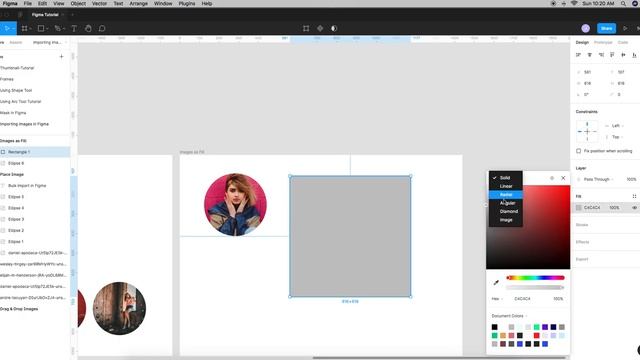Select the Comment tool
This screenshot has width=640, height=360.
pos(102,28)
